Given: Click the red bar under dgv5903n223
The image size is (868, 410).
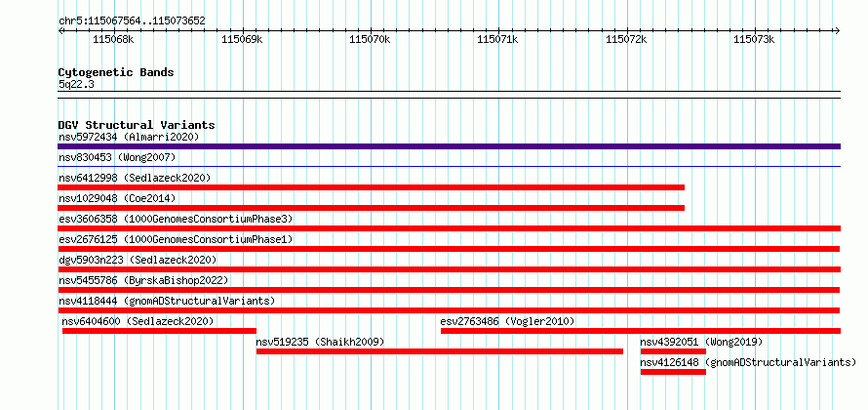Looking at the screenshot, I should coord(449,269).
